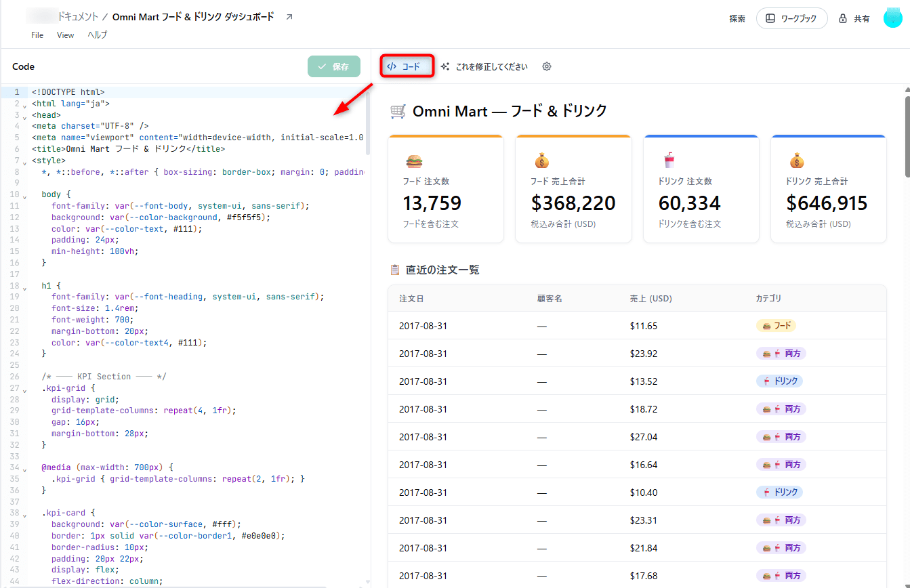Click the $368,220 food sales value
Screen dimensions: 910x588
click(573, 203)
